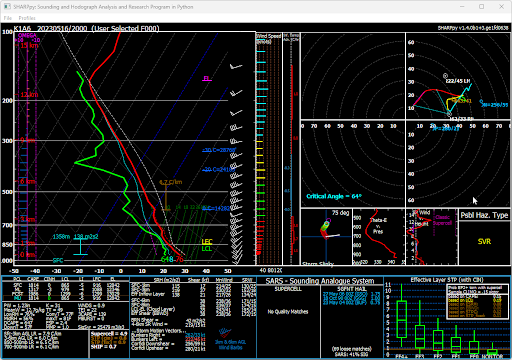This screenshot has width=512, height=360.
Task: Click the Supercell = 4.9 composite value
Action: 109,333
